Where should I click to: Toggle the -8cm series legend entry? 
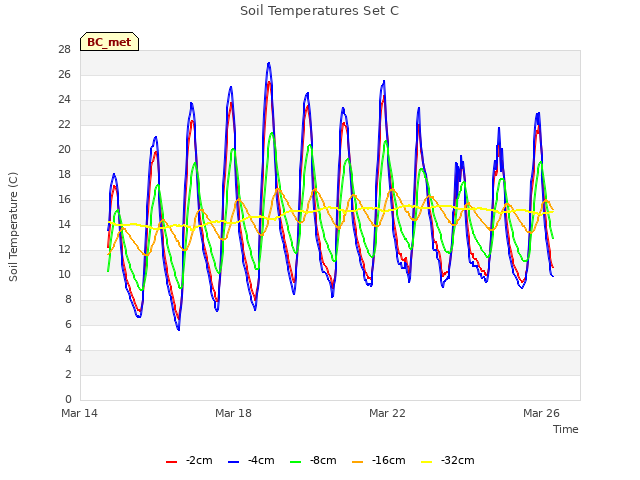(313, 460)
